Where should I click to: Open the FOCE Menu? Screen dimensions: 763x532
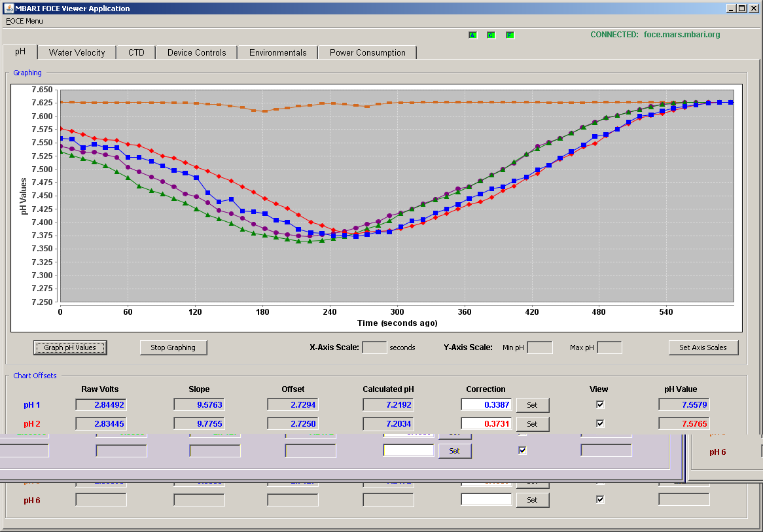(24, 21)
